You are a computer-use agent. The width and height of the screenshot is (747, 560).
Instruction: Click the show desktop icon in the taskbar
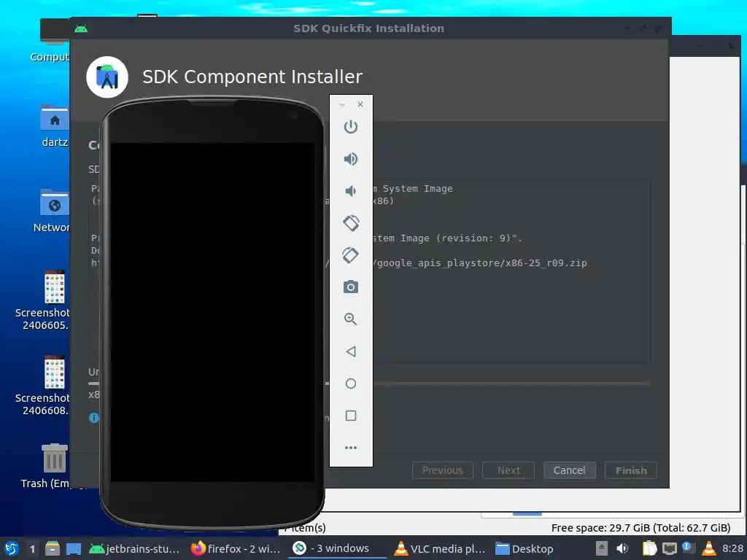tap(74, 548)
